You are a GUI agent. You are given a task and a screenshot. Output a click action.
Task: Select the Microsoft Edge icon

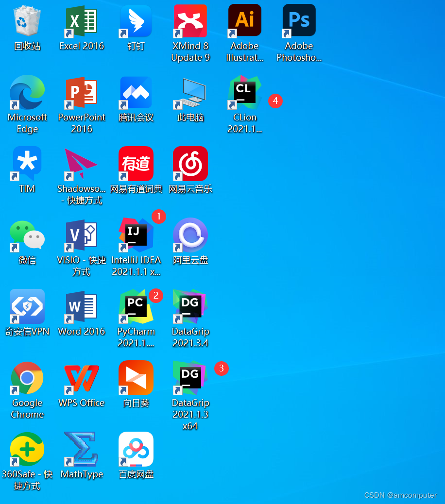27,93
